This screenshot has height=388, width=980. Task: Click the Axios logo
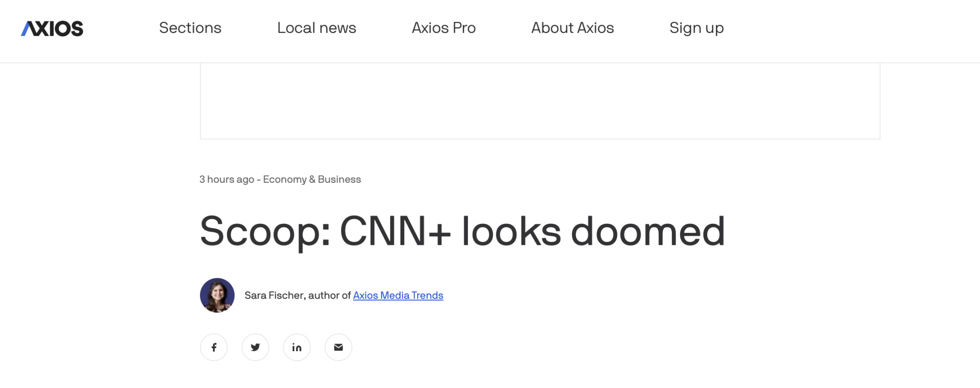52,29
